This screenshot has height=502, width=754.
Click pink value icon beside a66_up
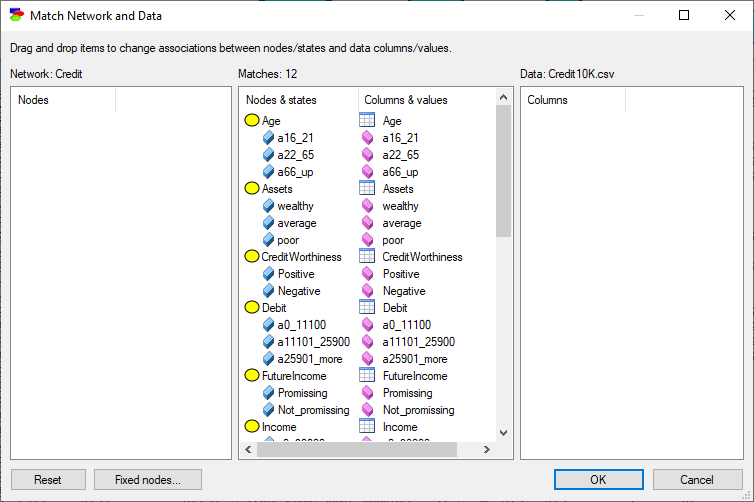pyautogui.click(x=367, y=172)
